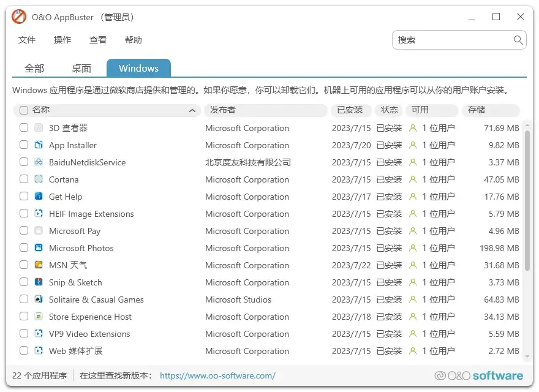Click the 名称 column sort arrow
Viewport: 539px width, 392px height.
pyautogui.click(x=192, y=111)
